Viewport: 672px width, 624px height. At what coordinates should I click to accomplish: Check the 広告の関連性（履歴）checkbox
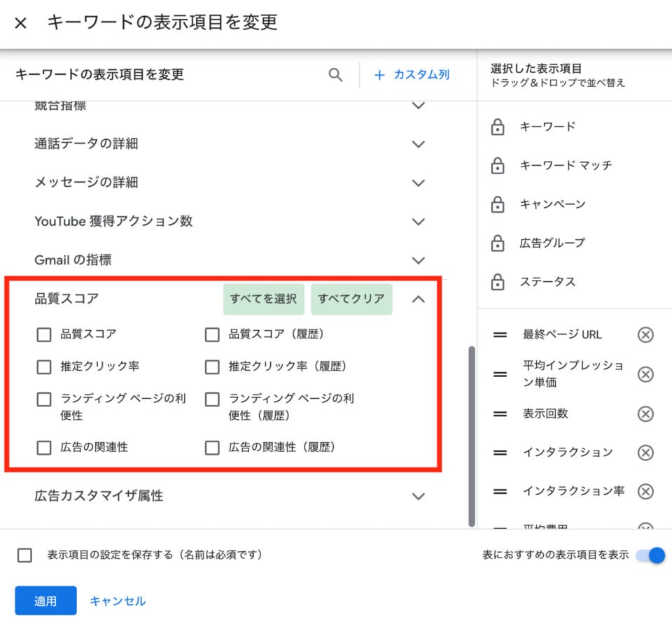(212, 448)
